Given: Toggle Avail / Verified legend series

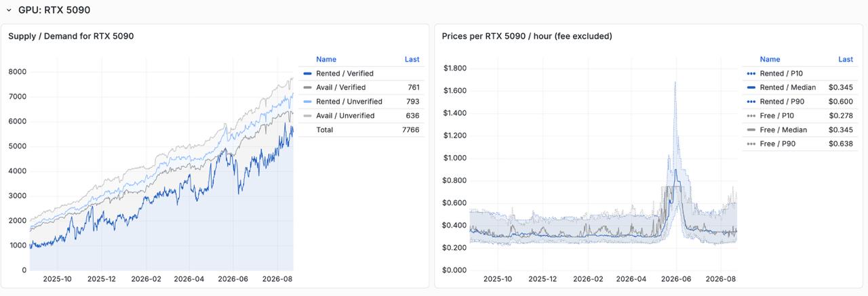Looking at the screenshot, I should 340,87.
